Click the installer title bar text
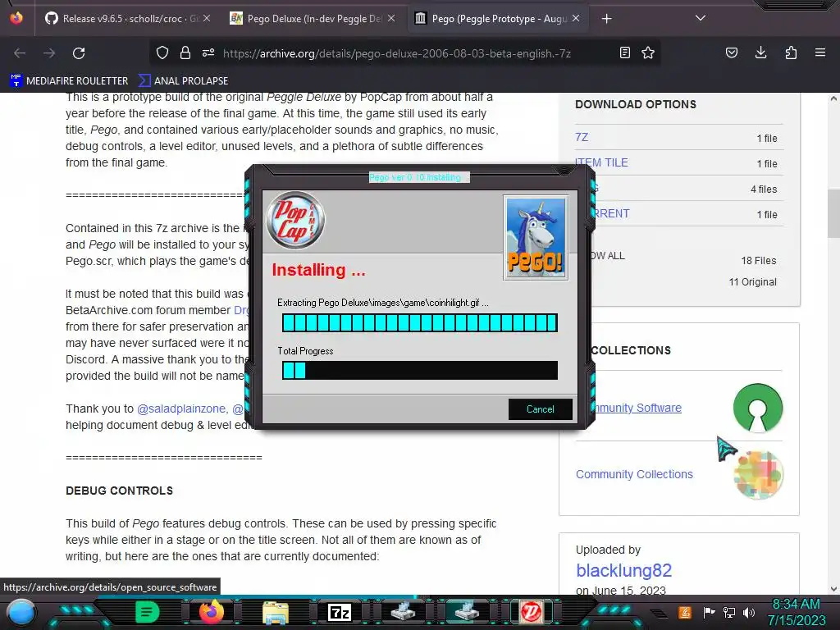 point(419,177)
